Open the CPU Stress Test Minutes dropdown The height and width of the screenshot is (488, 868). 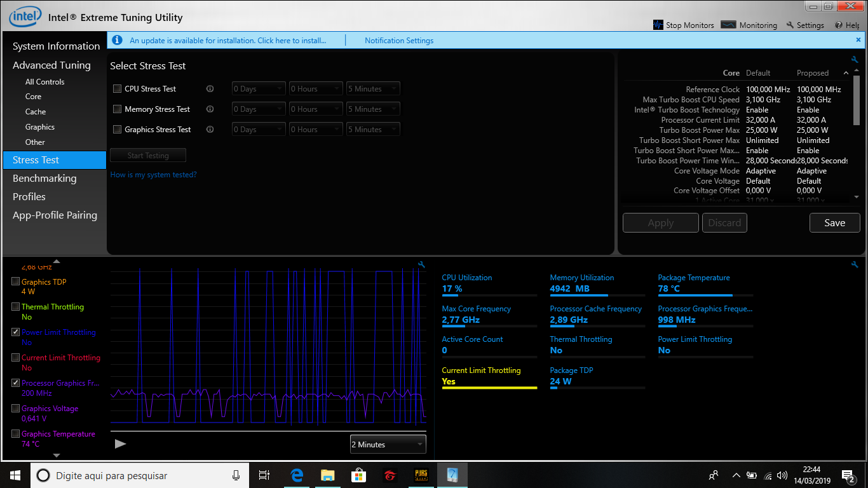[x=373, y=89]
